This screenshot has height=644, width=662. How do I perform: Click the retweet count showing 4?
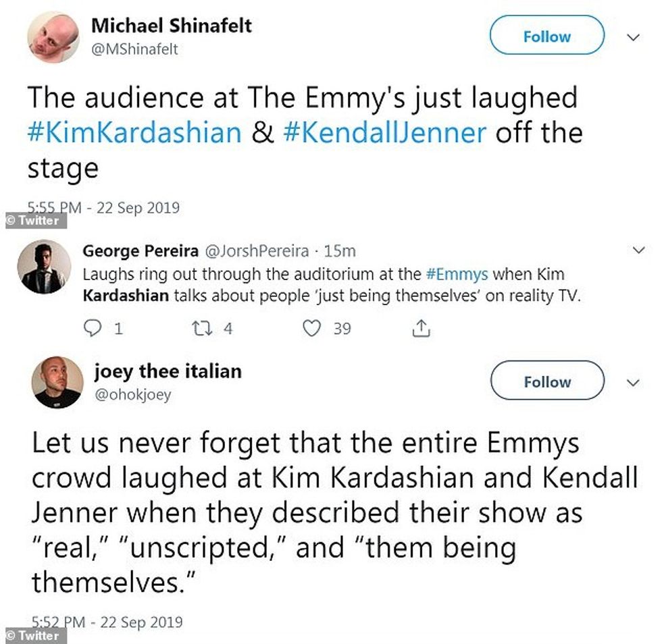click(x=227, y=329)
